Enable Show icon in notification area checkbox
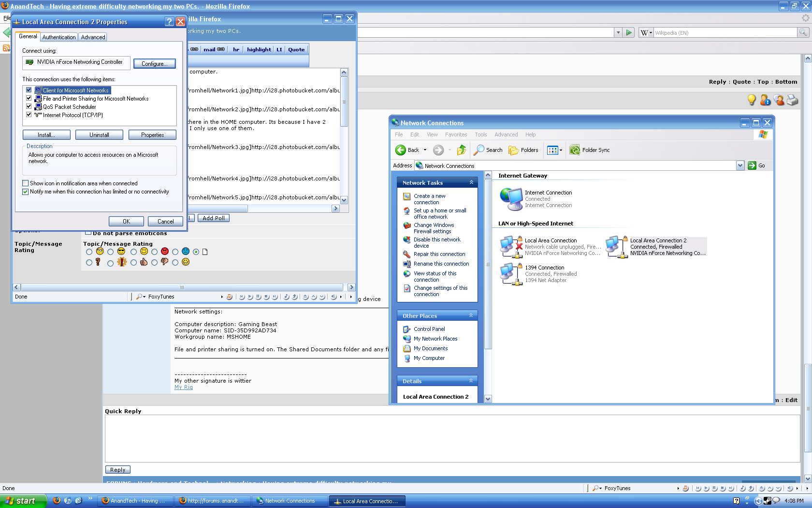Image resolution: width=812 pixels, height=508 pixels. pos(26,183)
